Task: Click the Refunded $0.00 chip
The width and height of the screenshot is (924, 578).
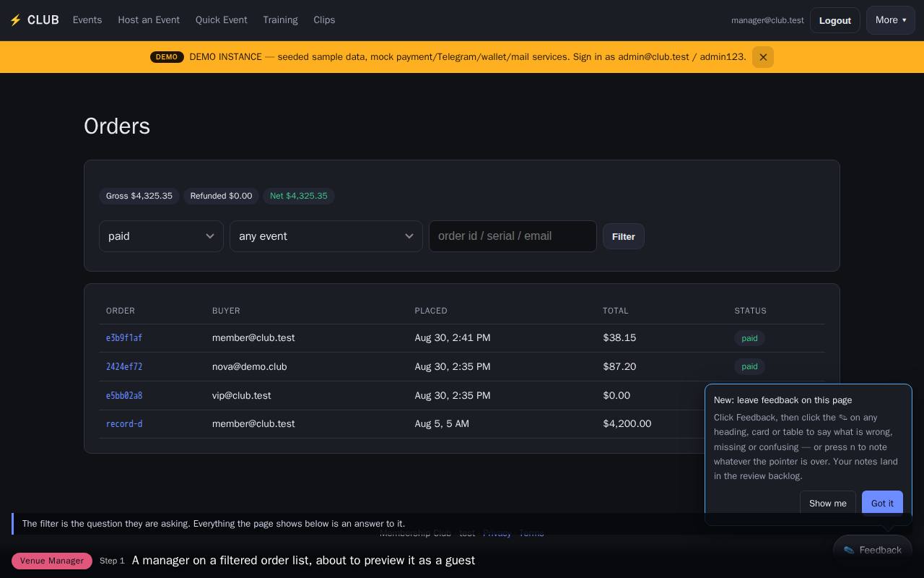Action: (x=221, y=196)
